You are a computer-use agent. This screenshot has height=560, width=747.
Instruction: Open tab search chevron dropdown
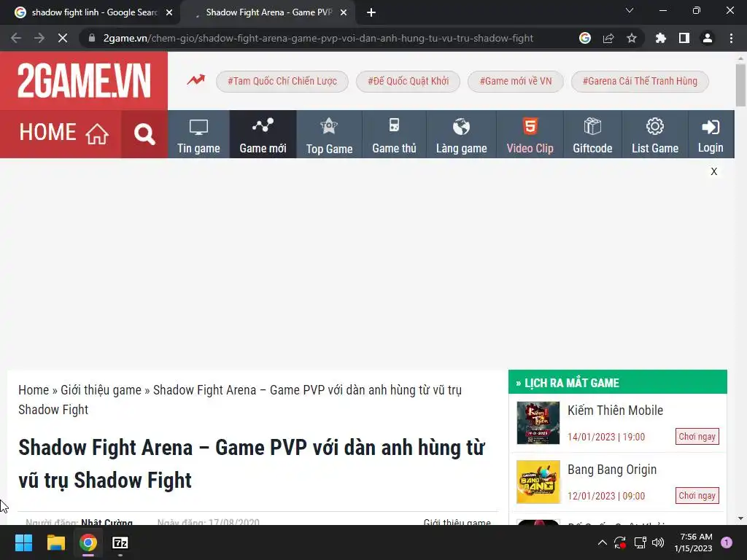click(x=630, y=10)
